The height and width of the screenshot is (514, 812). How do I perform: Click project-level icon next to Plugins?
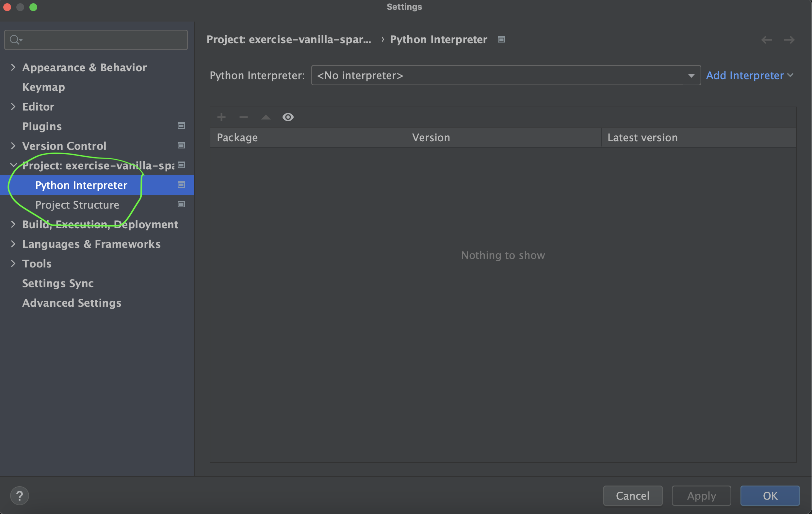pyautogui.click(x=181, y=126)
